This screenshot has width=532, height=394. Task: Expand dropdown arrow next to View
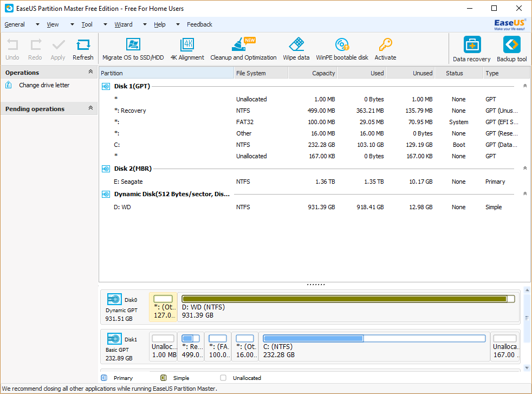tap(72, 24)
